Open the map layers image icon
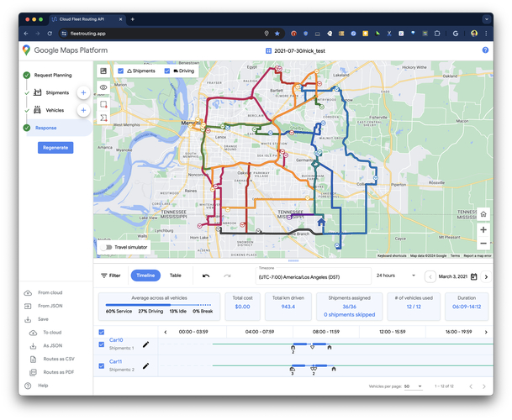 click(103, 71)
